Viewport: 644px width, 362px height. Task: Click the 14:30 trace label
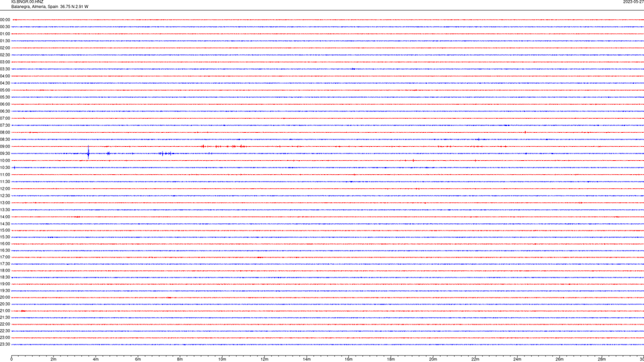[x=5, y=224]
